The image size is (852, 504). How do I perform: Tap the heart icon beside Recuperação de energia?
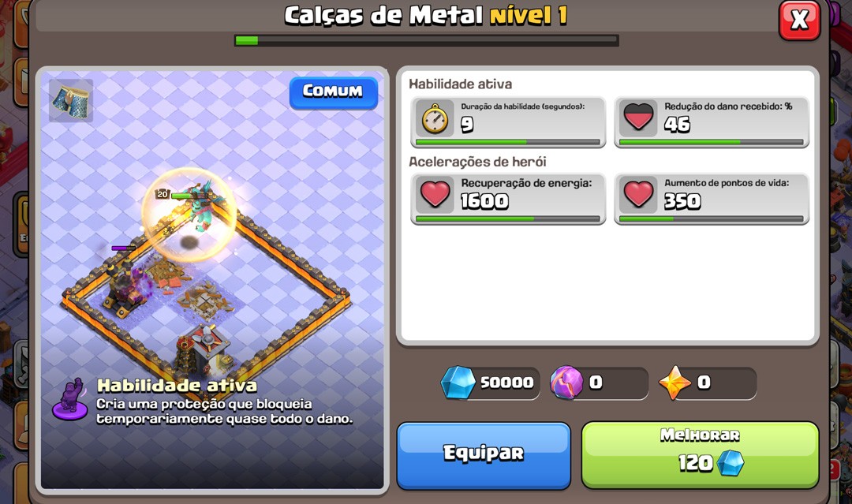435,194
